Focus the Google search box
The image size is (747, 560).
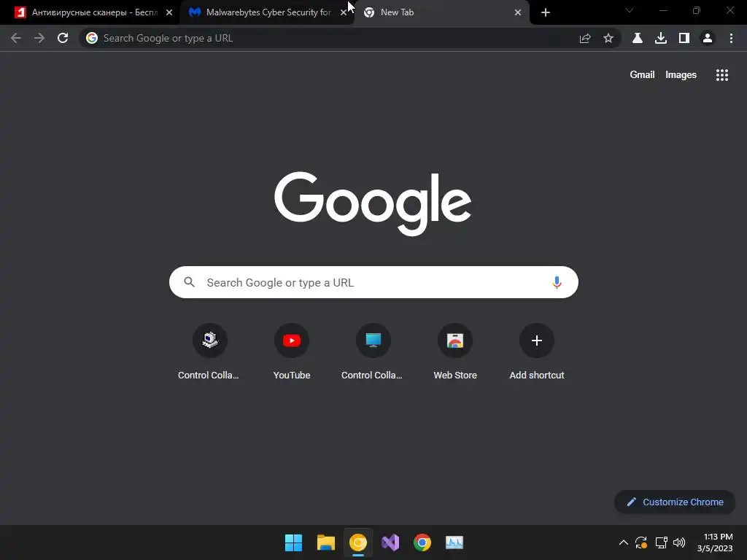click(373, 282)
